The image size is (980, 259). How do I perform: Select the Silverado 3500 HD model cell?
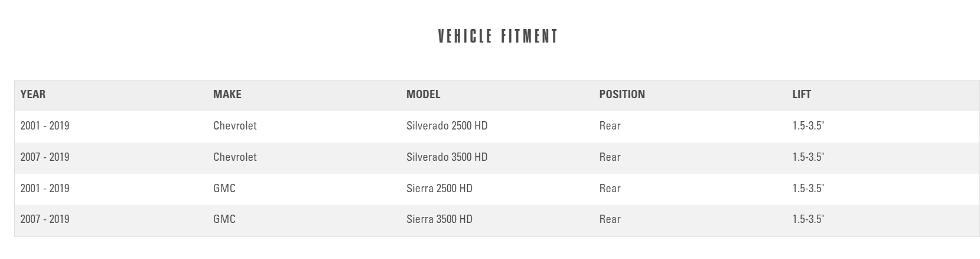point(447,157)
